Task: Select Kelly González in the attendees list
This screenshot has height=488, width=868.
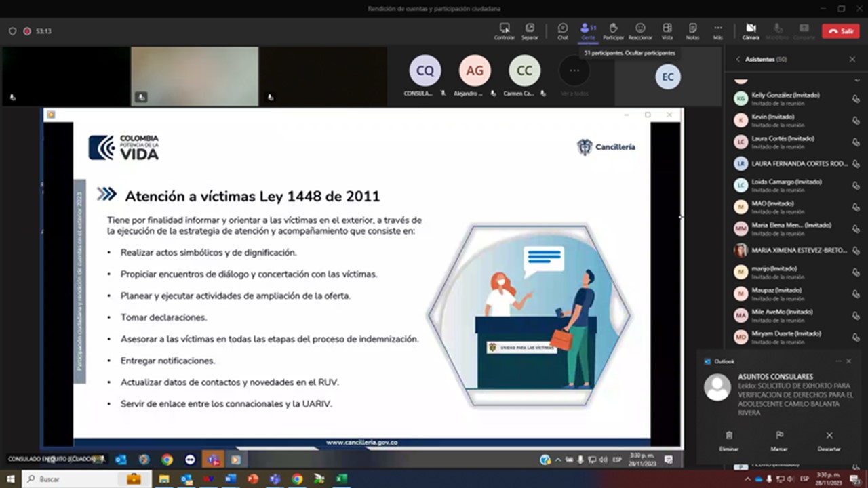Action: tap(797, 98)
